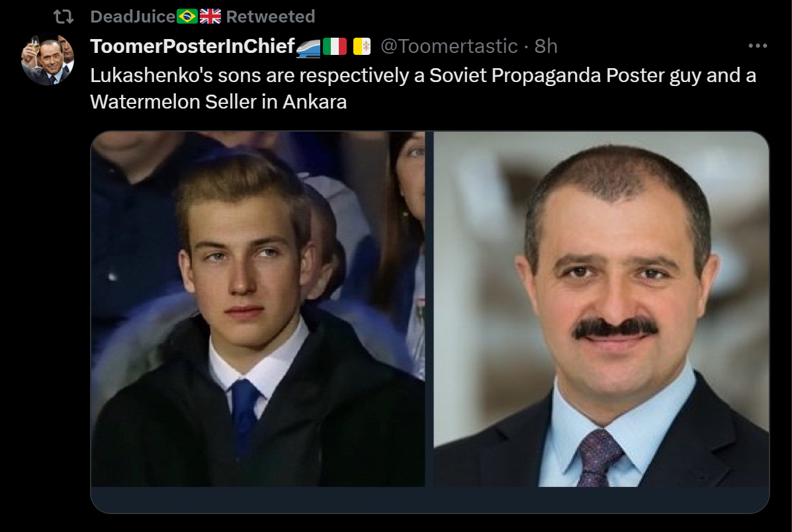Click the Brazil flag emoji beside DeadJuice
Viewport: 792px width, 532px height.
(187, 17)
